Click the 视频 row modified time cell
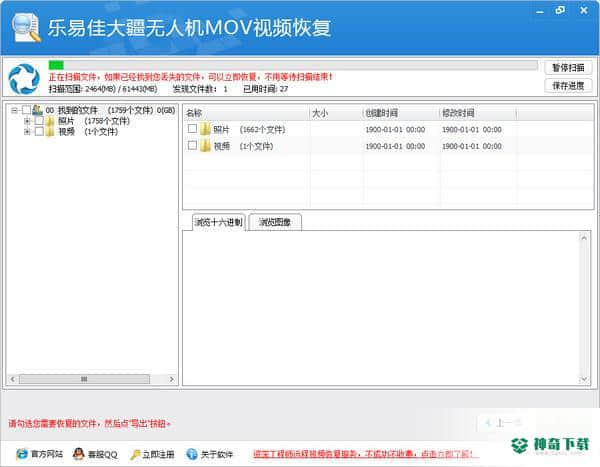The height and width of the screenshot is (467, 600). pos(472,146)
